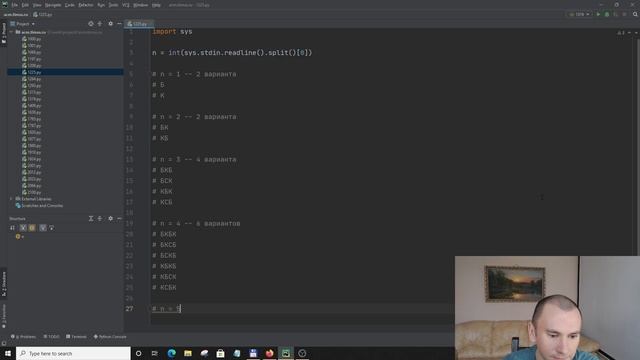
Task: Click the warnings indicator in editor corner
Action: (x=621, y=32)
